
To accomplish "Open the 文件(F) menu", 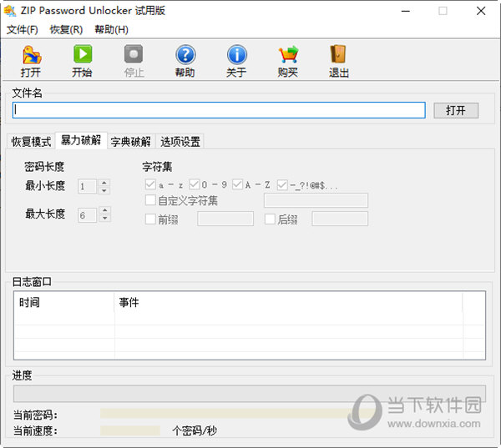I will pyautogui.click(x=22, y=30).
